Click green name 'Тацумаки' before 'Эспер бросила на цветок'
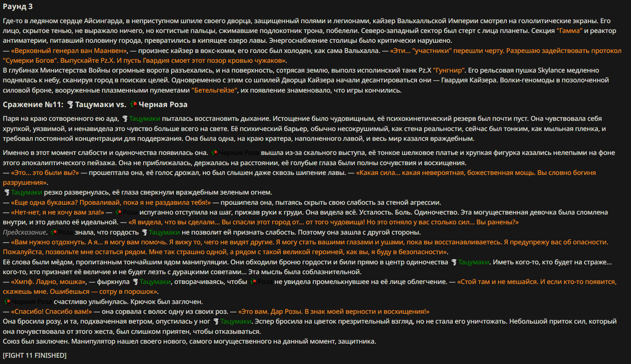Image resolution: width=631 pixels, height=364 pixels. pyautogui.click(x=236, y=321)
